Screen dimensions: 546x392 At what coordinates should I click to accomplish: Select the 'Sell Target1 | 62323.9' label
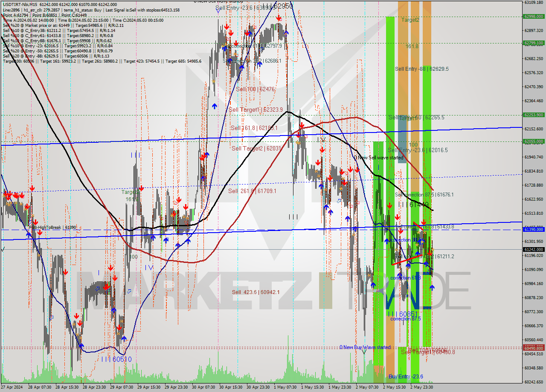(256, 110)
